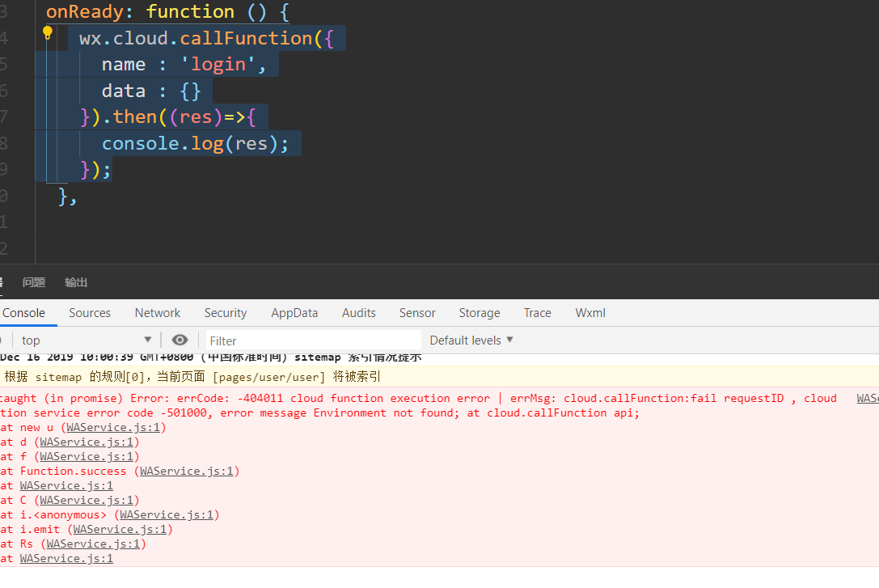Select the Sensor tab
The height and width of the screenshot is (588, 879).
click(417, 313)
